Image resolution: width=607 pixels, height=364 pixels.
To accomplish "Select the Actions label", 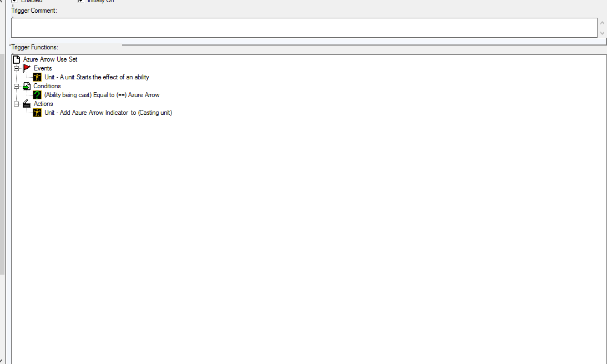I will pyautogui.click(x=43, y=104).
